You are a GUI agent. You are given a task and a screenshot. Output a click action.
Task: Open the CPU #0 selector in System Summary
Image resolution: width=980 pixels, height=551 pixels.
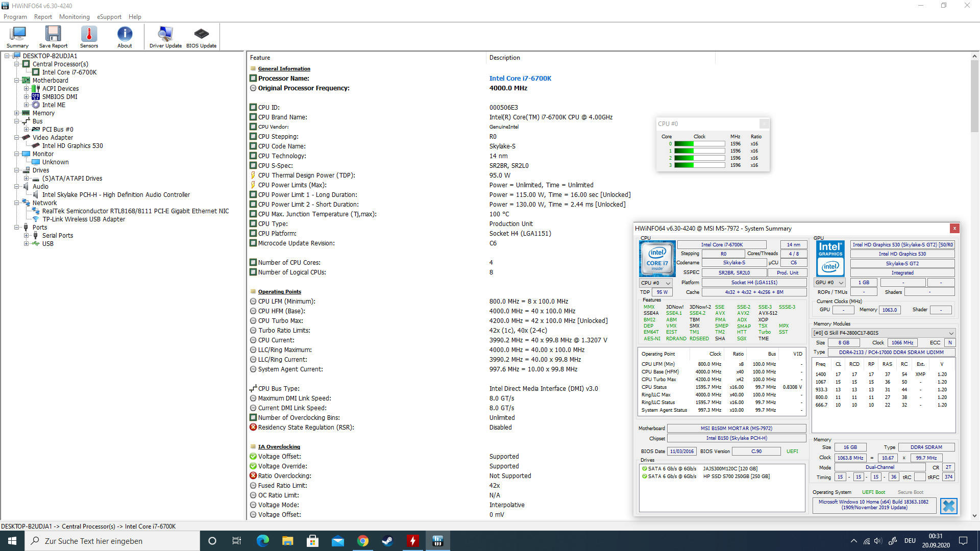coord(655,283)
